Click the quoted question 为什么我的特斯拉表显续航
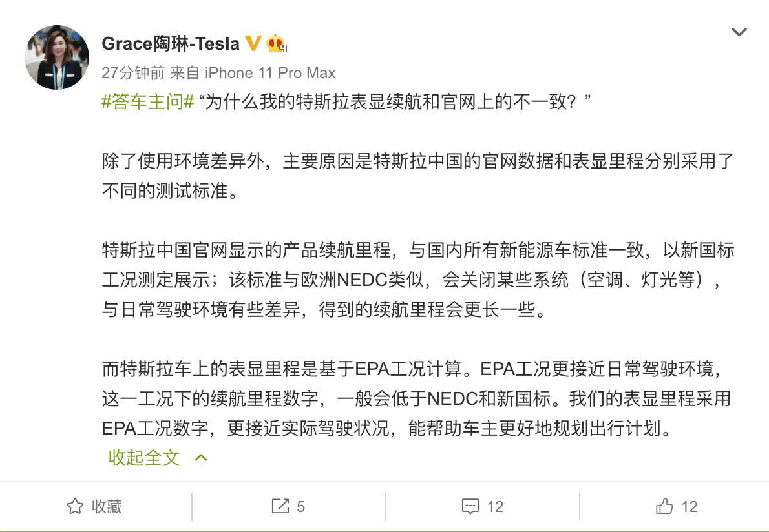 pyautogui.click(x=395, y=102)
